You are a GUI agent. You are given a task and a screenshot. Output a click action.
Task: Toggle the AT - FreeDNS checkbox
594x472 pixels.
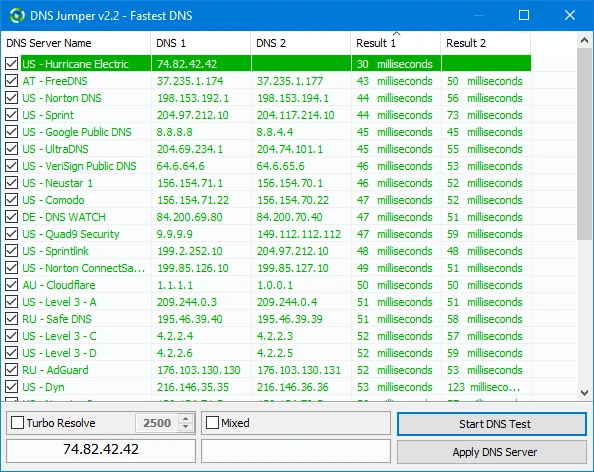click(x=11, y=81)
